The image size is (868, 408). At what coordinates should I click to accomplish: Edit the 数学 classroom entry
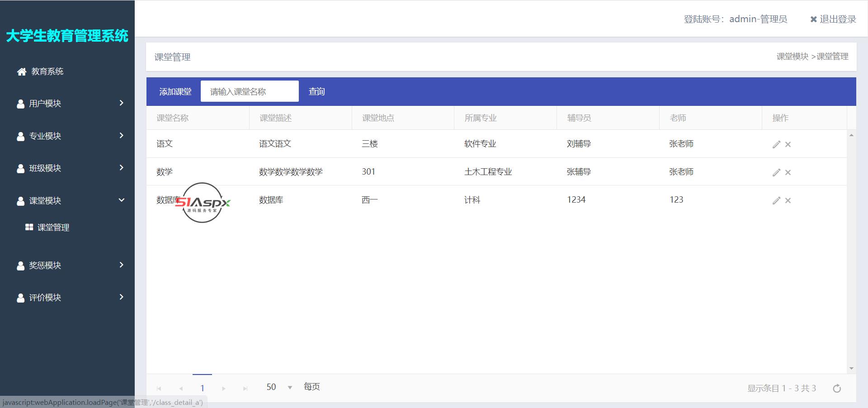tap(776, 172)
